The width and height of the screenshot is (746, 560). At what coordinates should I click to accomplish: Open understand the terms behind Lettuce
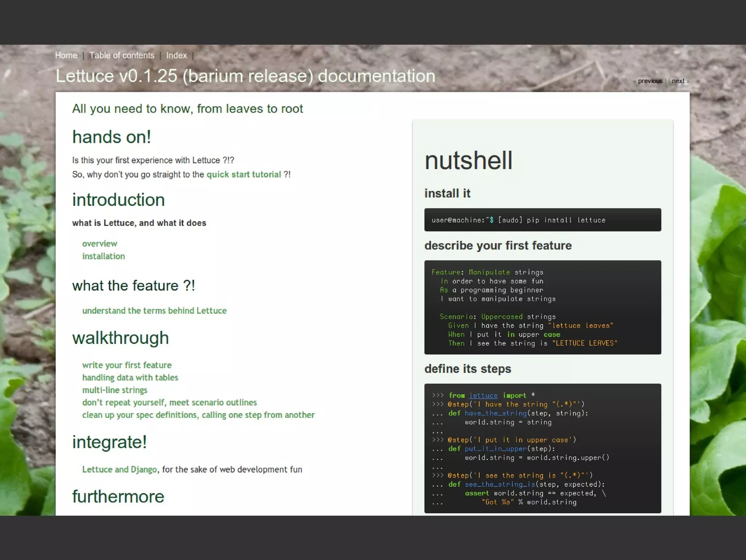pyautogui.click(x=154, y=310)
